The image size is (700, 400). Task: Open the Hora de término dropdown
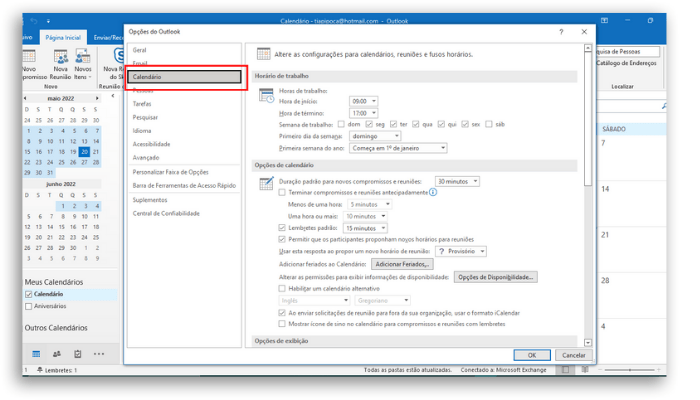[363, 113]
